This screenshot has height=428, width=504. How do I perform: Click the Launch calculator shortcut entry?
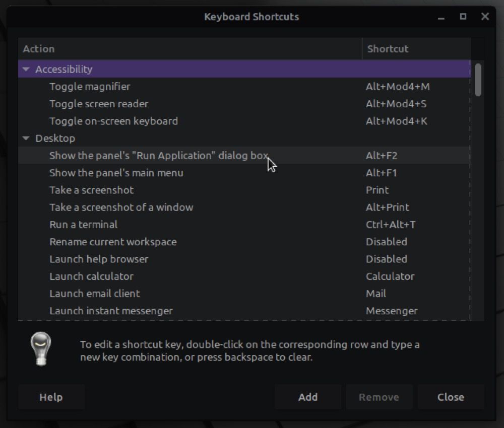tap(390, 276)
